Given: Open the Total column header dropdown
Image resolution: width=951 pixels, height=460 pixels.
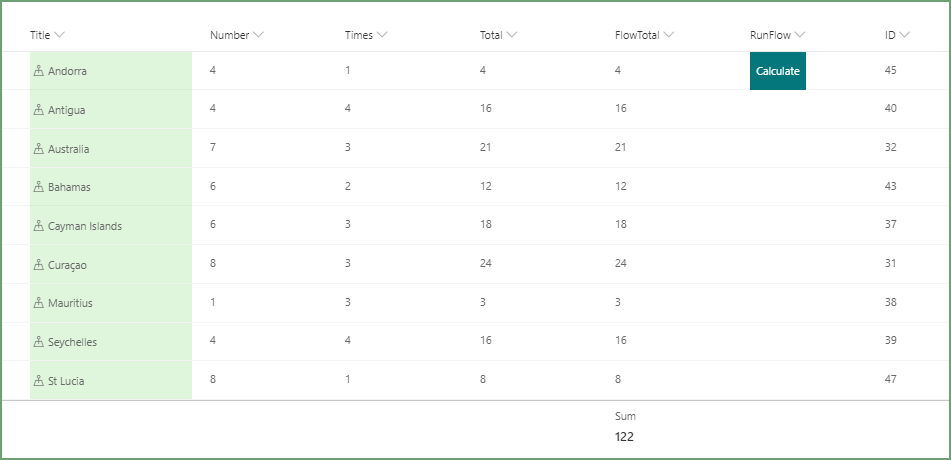Looking at the screenshot, I should tap(512, 35).
